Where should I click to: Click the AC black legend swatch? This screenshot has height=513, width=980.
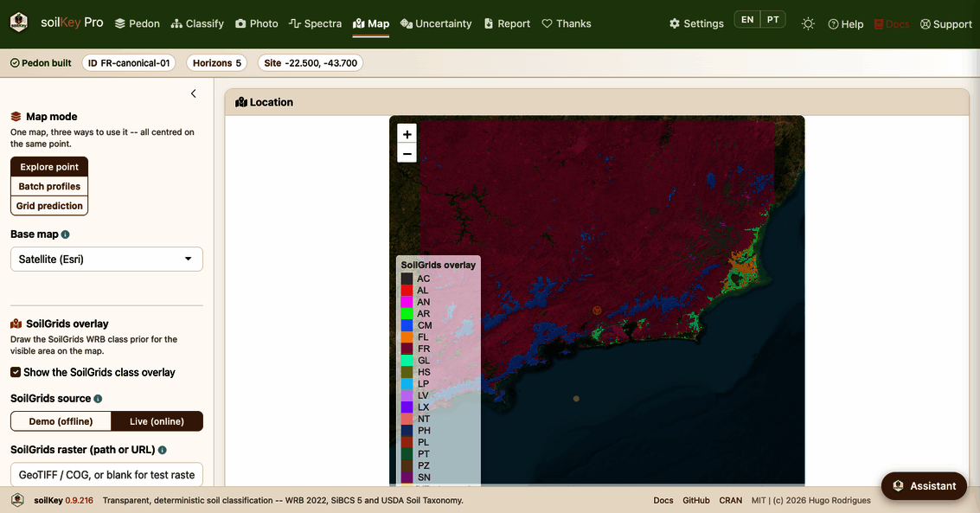coord(407,279)
